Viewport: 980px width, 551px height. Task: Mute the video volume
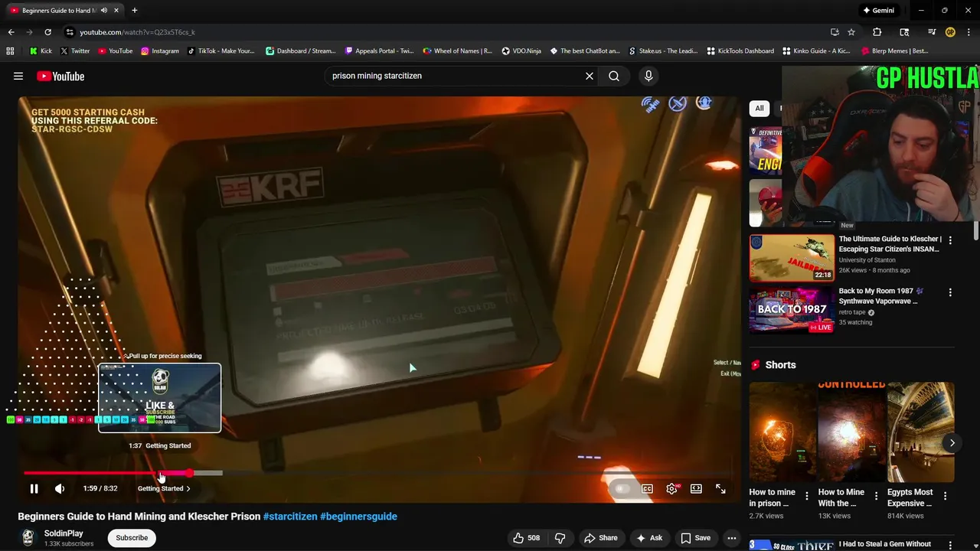(60, 488)
